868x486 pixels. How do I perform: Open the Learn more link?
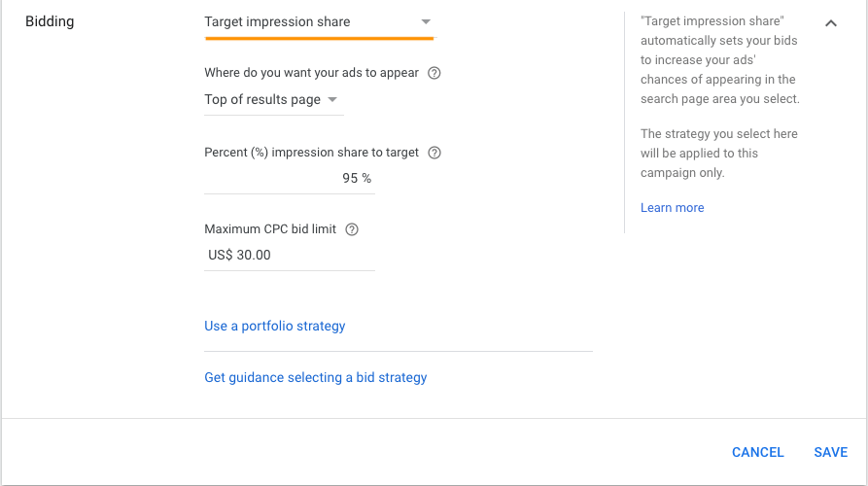click(x=672, y=208)
